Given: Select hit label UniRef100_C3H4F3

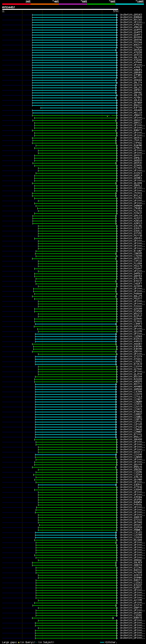Looking at the screenshot, I should click(x=131, y=324).
